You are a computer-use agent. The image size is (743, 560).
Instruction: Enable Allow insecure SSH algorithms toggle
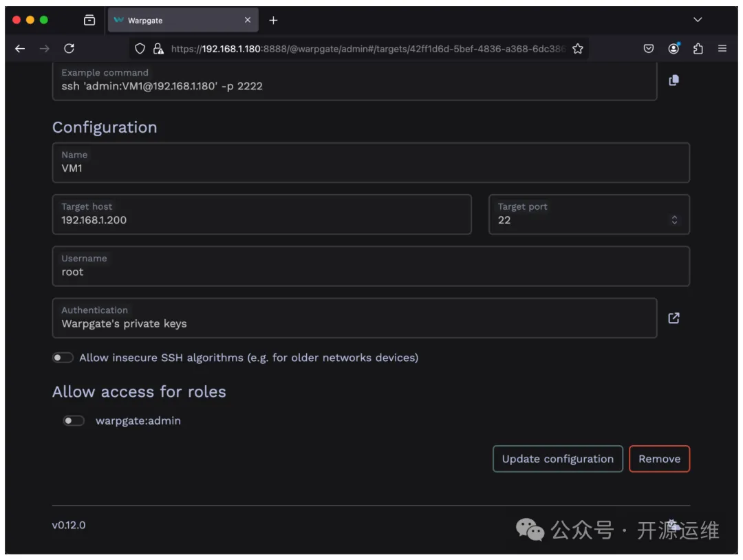(x=63, y=358)
